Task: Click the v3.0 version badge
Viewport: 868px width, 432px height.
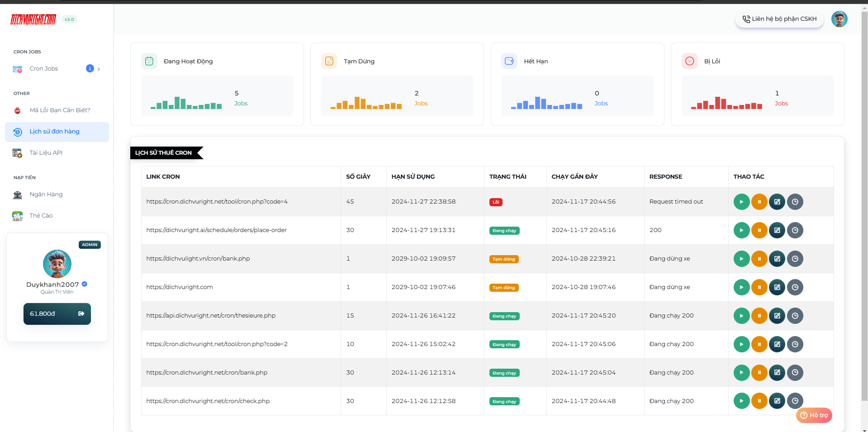Action: [x=69, y=19]
